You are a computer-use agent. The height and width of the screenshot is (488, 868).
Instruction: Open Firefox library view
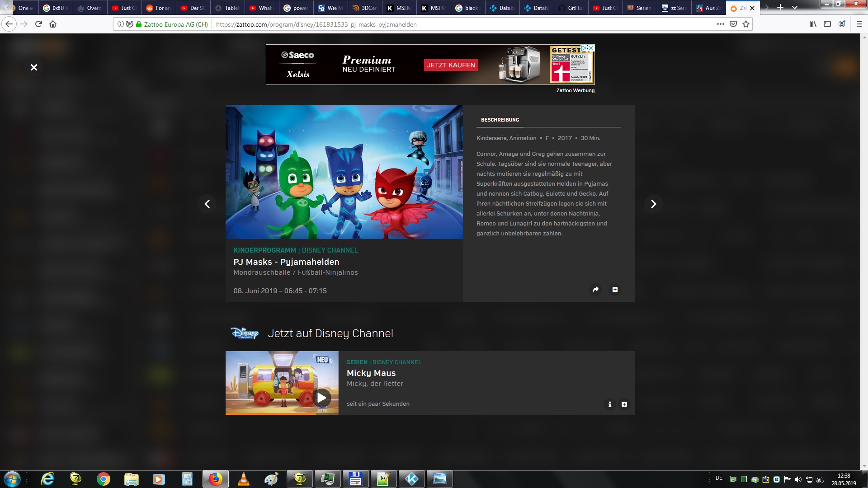click(x=813, y=24)
